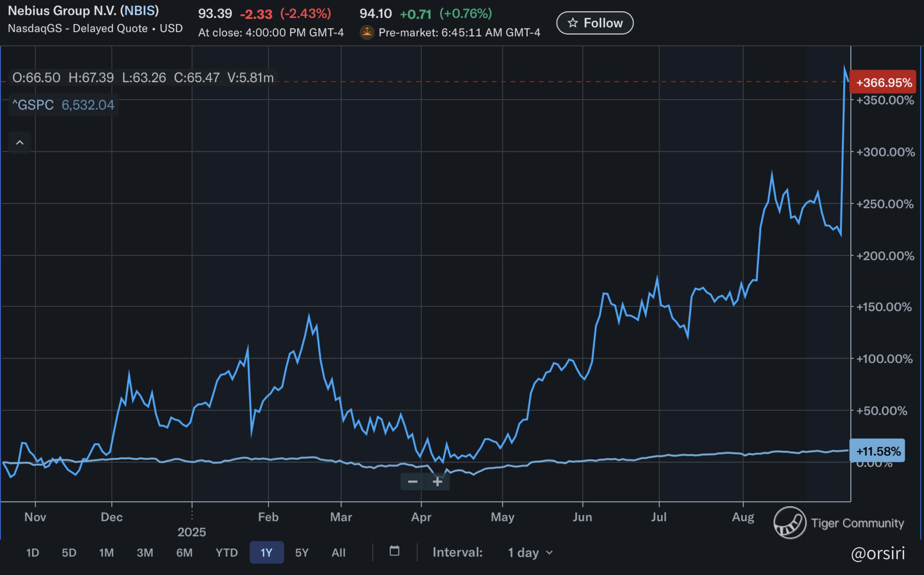924x575 pixels.
Task: Click the 1Y selected range button
Action: (266, 552)
